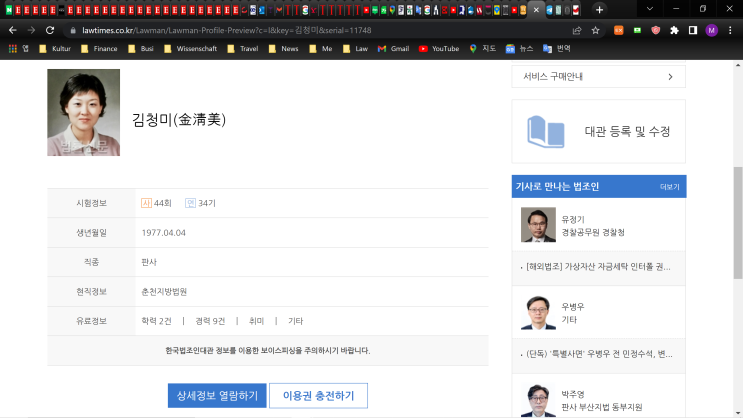Expand the Travel bookmark folder
Screen dimensions: 743x418
[243, 48]
